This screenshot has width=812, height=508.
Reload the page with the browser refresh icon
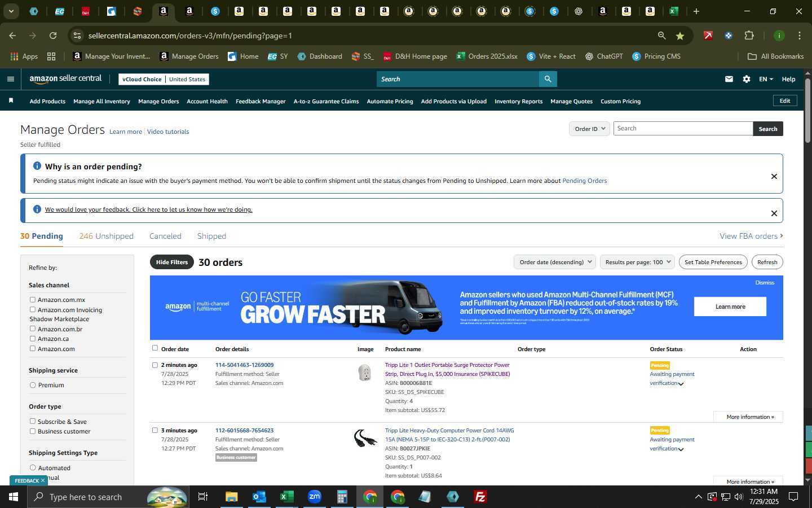[x=53, y=36]
